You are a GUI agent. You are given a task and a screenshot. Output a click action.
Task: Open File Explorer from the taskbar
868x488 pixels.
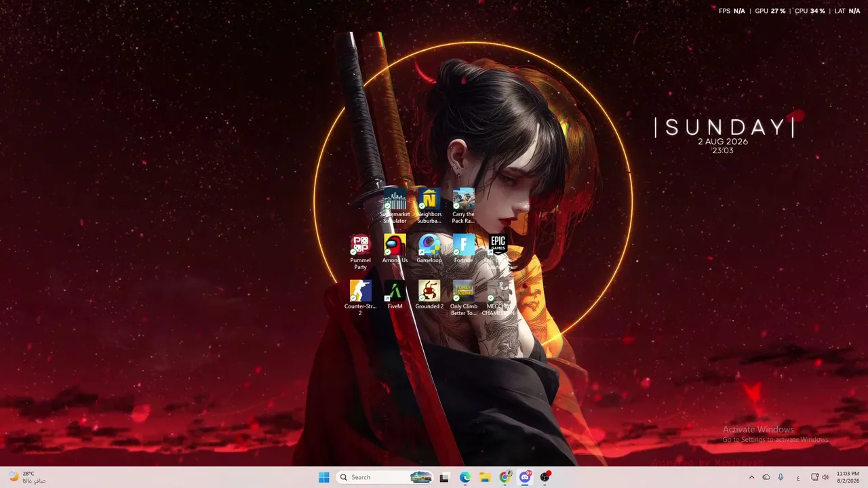[x=485, y=477]
